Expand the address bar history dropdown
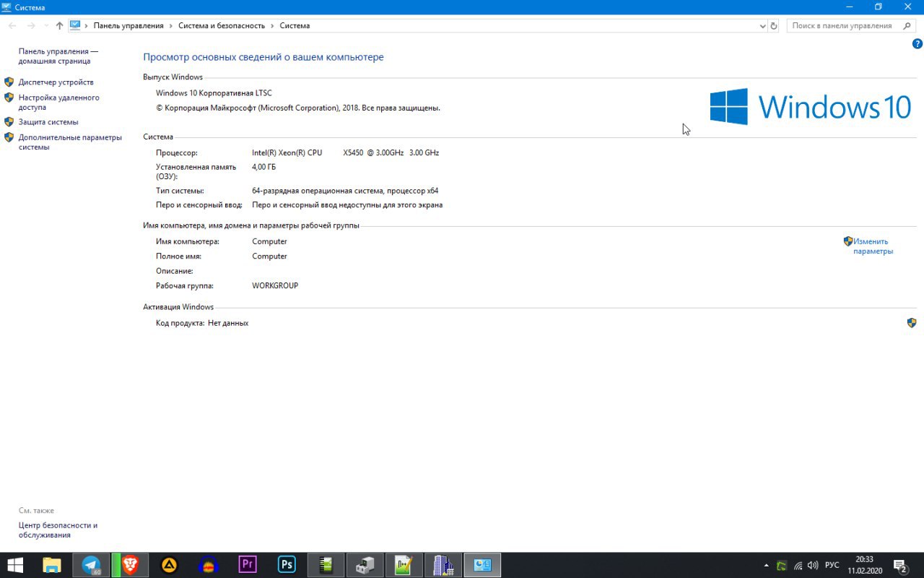 763,25
